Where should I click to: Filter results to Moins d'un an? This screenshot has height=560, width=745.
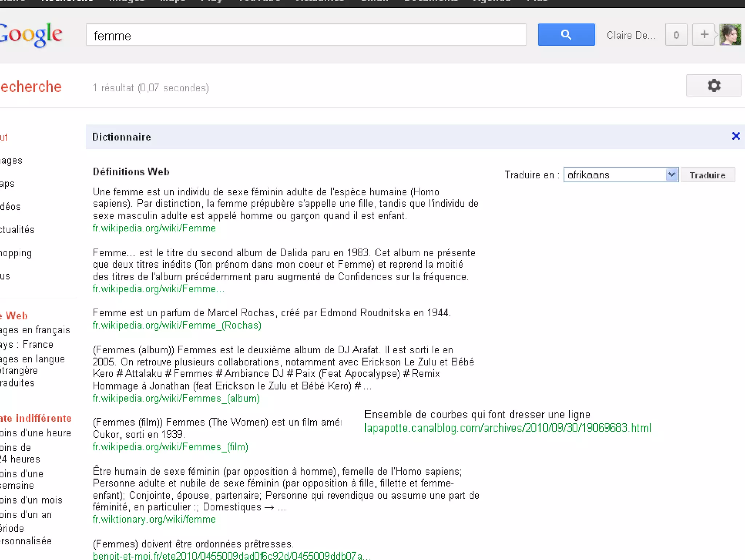click(26, 515)
